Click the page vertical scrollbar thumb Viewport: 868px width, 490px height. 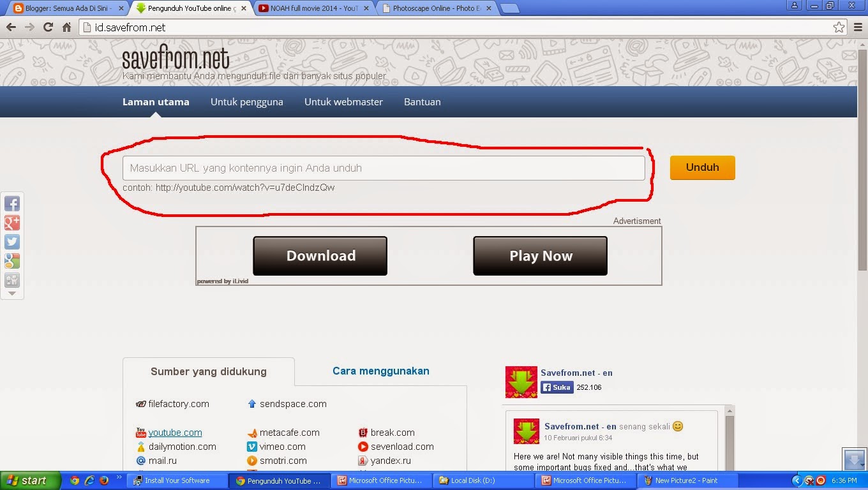click(x=862, y=160)
